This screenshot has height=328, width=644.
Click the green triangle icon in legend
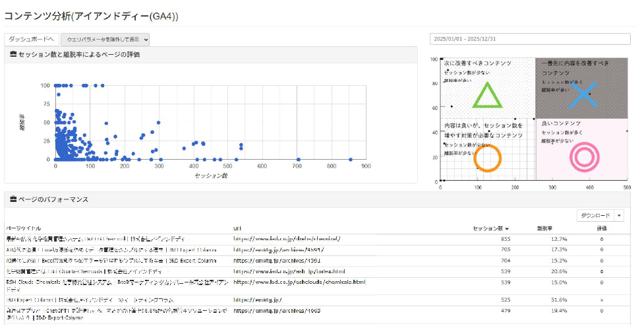(486, 95)
